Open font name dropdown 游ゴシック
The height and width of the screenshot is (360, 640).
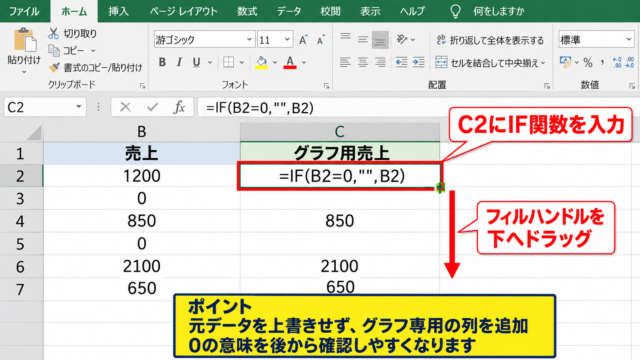pos(249,40)
